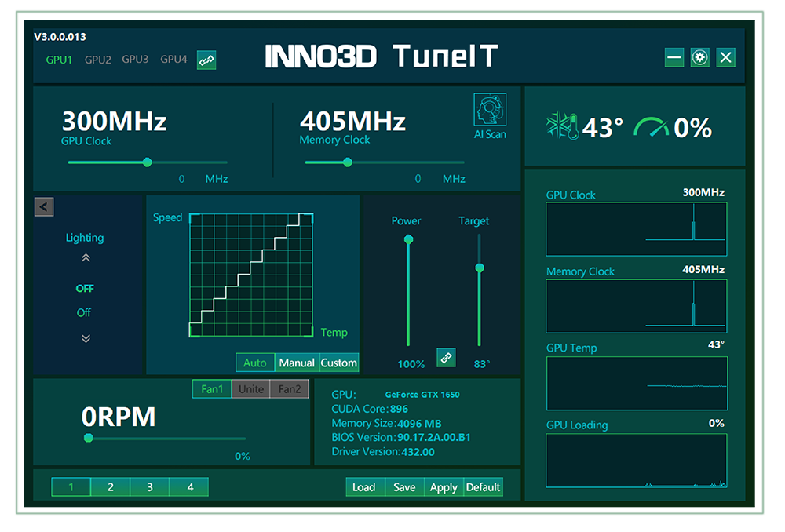
Task: Click the Memory Clock slider handle
Action: click(x=348, y=162)
